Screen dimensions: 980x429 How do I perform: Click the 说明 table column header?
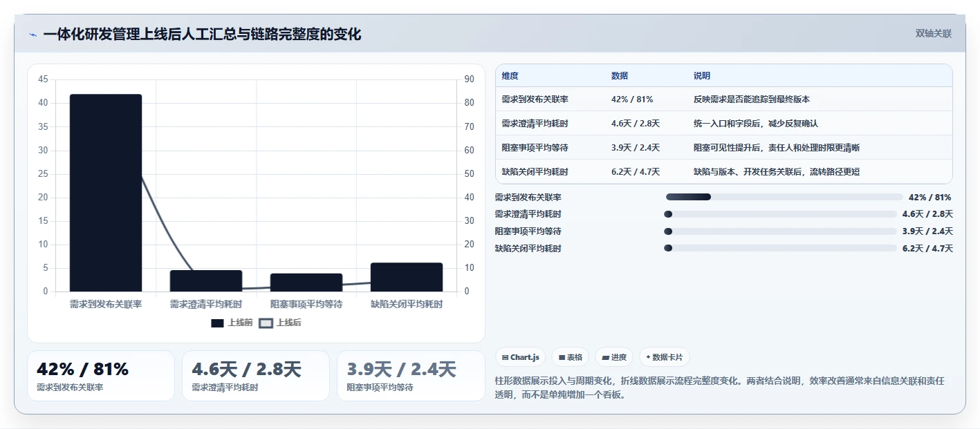702,76
